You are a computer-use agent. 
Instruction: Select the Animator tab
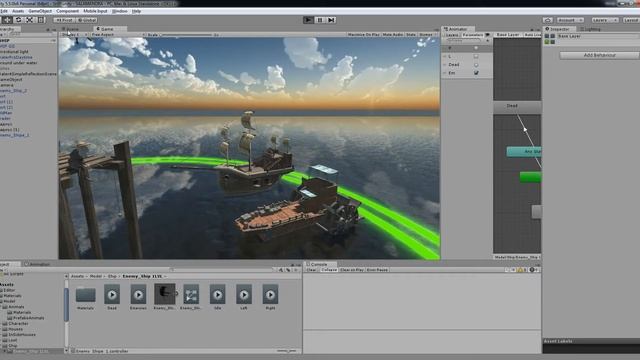click(x=458, y=29)
